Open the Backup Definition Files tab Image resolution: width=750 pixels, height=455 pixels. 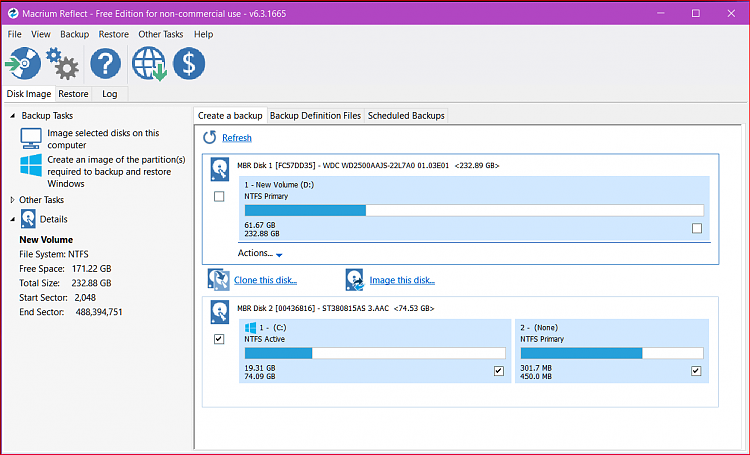[315, 116]
